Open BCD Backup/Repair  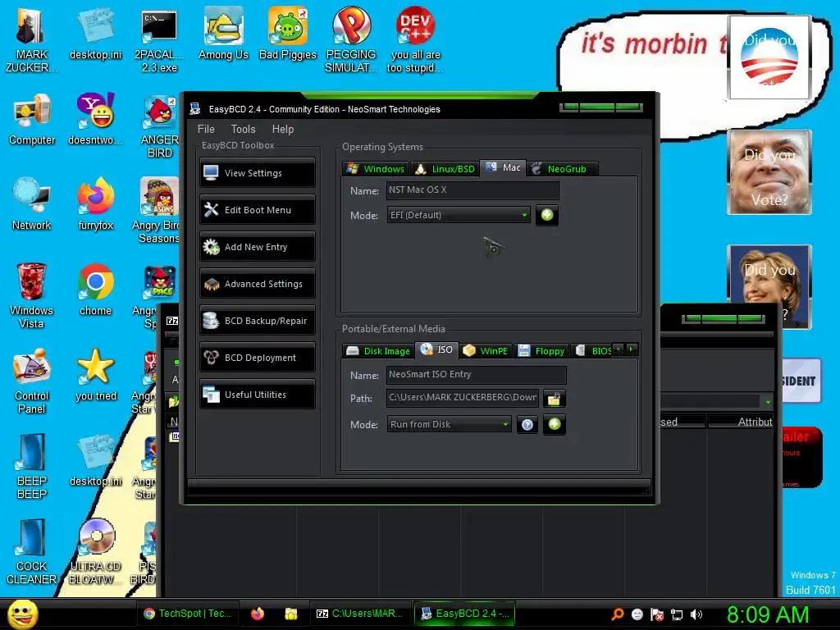(x=257, y=321)
